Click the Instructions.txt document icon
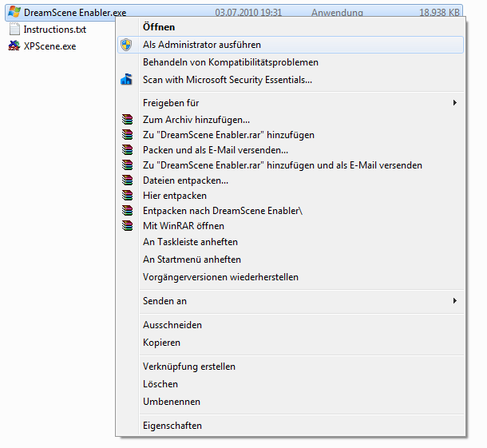Image resolution: width=487 pixels, height=448 pixels. pyautogui.click(x=14, y=30)
